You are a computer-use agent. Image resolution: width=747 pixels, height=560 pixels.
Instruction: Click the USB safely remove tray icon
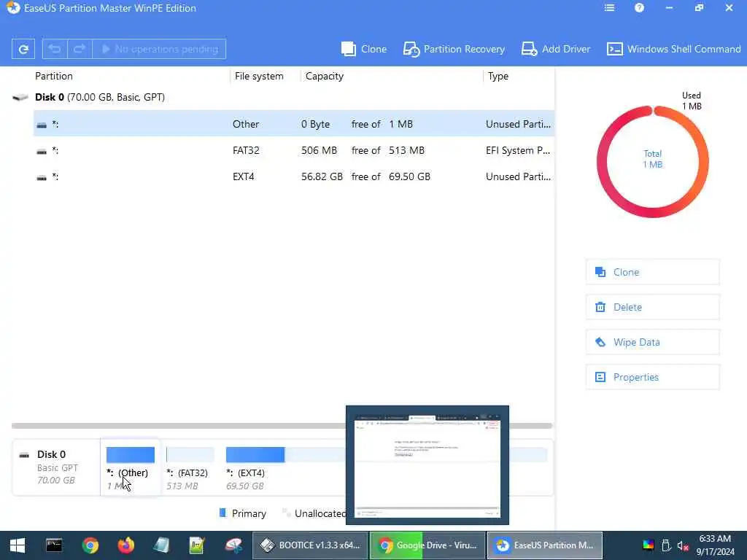[666, 545]
